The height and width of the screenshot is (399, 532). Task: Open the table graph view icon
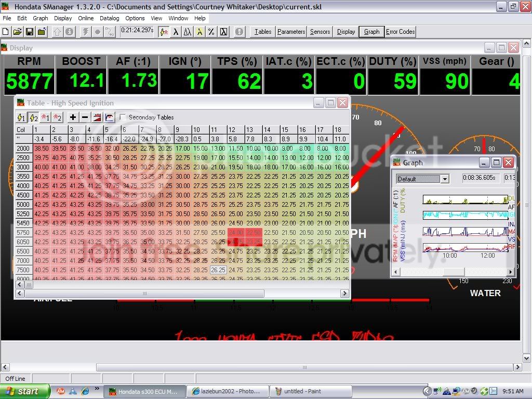click(109, 117)
